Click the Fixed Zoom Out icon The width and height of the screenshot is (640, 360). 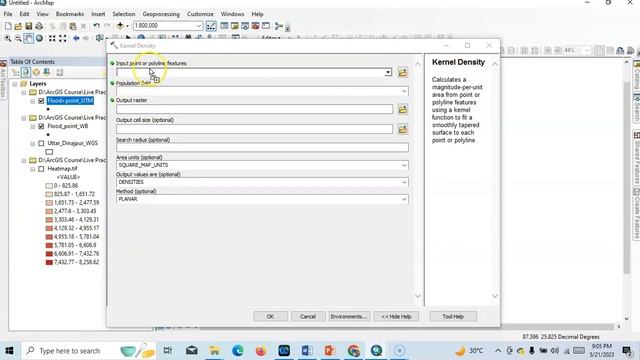pyautogui.click(x=62, y=38)
